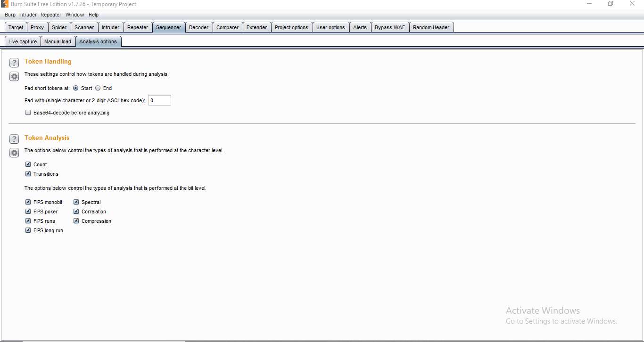Toggle FIPS runs checkbox
Viewport: 644px width, 342px height.
28,221
